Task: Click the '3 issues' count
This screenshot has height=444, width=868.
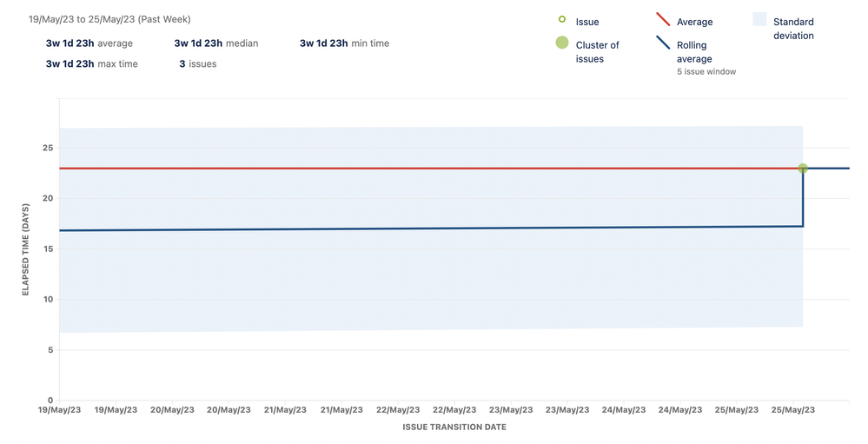Action: pyautogui.click(x=197, y=63)
